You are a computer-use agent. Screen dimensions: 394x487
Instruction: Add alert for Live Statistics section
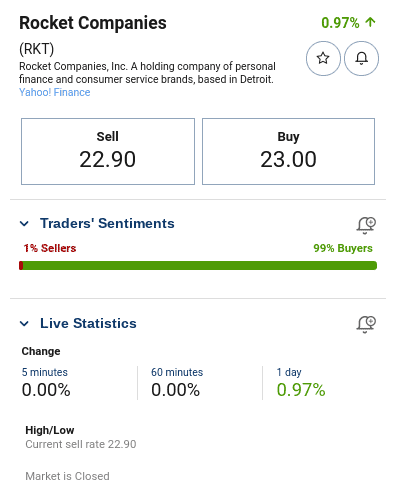[366, 324]
